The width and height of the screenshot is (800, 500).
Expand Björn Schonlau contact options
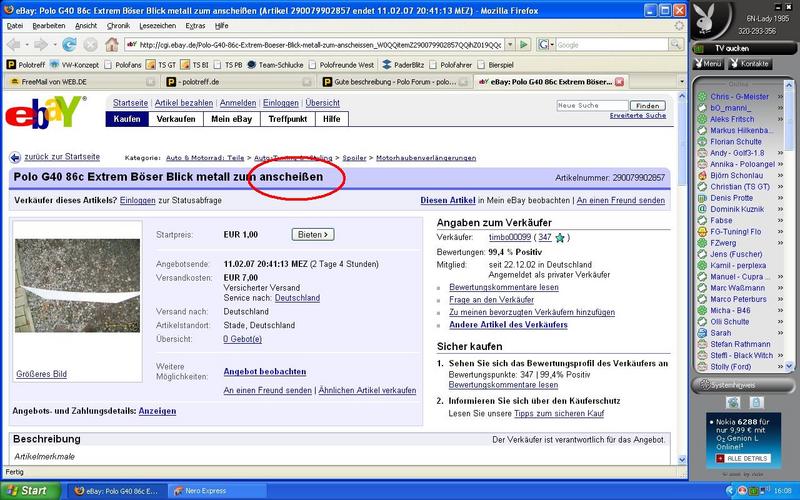[x=780, y=176]
